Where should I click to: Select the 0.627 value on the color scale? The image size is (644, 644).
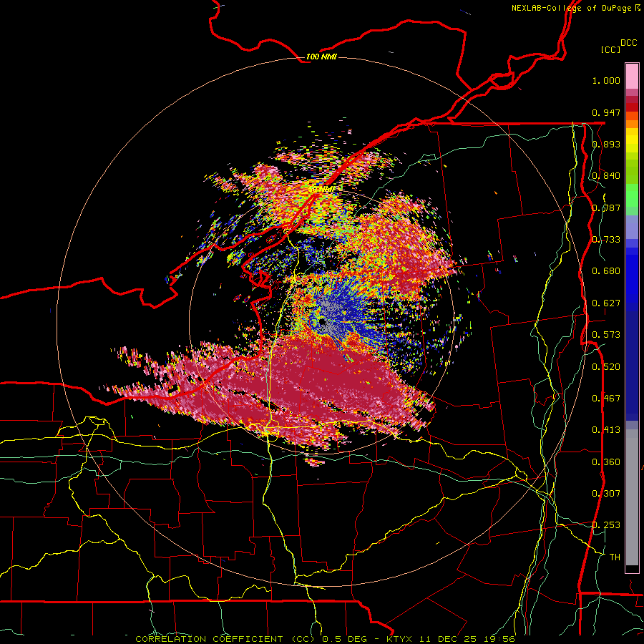[606, 303]
